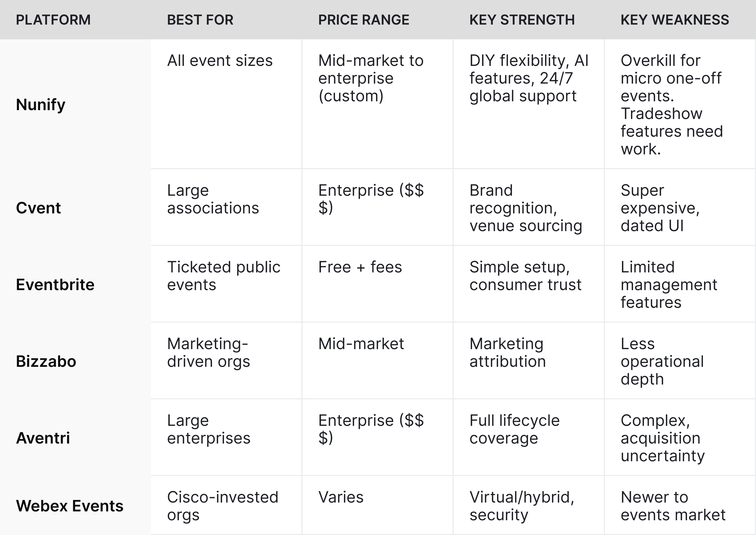Click the Bizzabo platform name
Viewport: 756px width, 535px height.
46,361
